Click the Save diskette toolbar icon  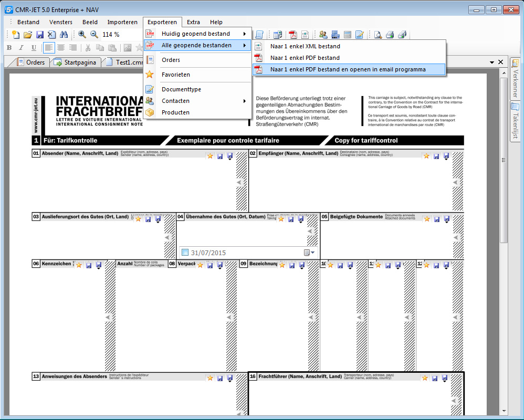pyautogui.click(x=40, y=35)
